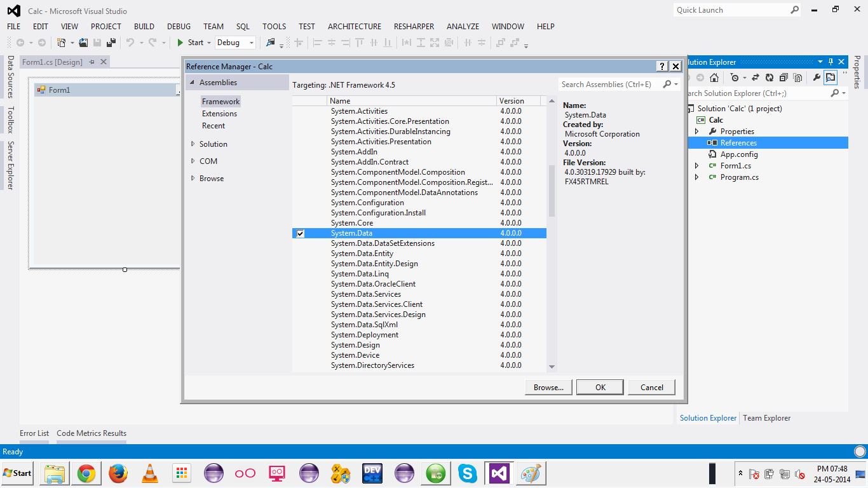The height and width of the screenshot is (488, 868).
Task: Switch to the Team Explorer tab
Action: click(x=767, y=418)
